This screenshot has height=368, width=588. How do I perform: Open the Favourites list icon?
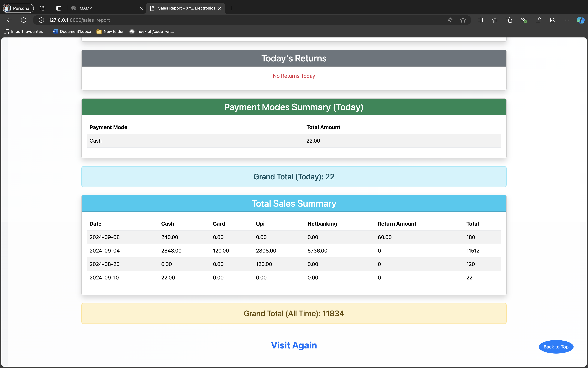click(495, 20)
